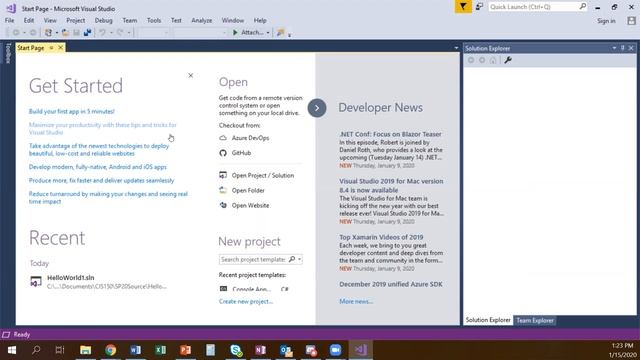Click the Create new project link

pyautogui.click(x=246, y=302)
